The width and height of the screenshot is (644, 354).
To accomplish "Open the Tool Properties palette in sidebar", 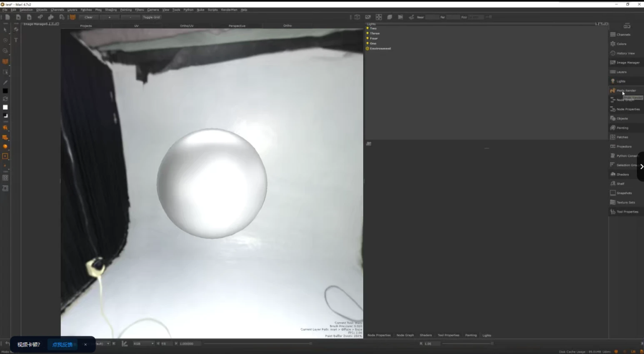I will pos(627,211).
